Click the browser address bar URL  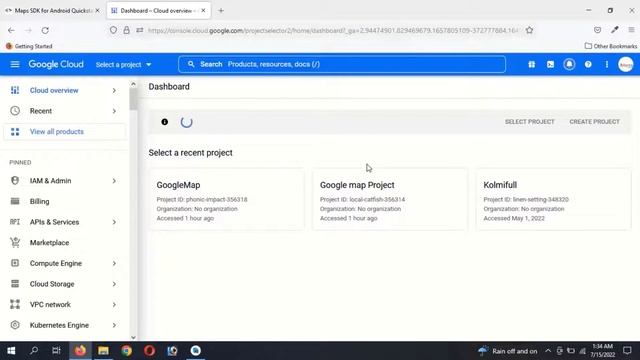click(333, 30)
